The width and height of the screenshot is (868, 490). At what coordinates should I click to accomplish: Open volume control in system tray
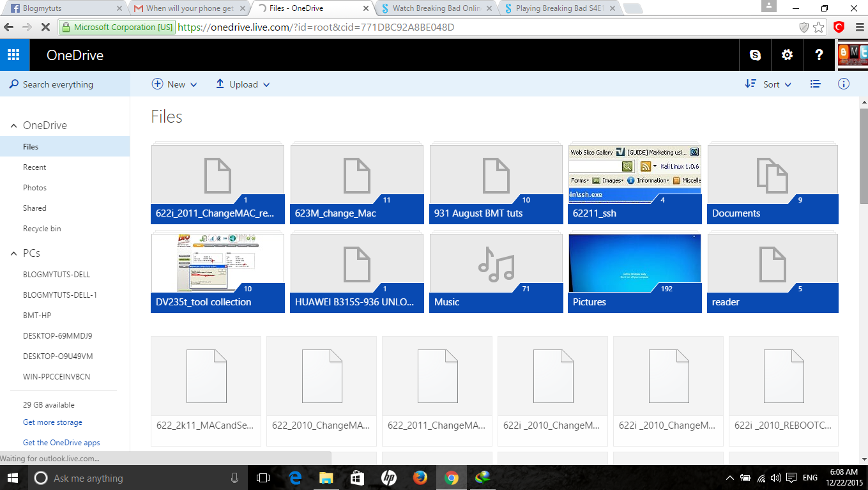click(776, 478)
